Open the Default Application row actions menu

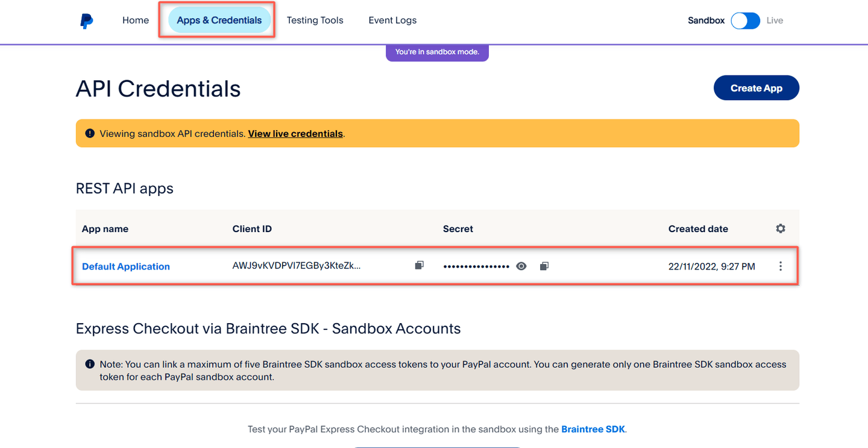pos(780,266)
